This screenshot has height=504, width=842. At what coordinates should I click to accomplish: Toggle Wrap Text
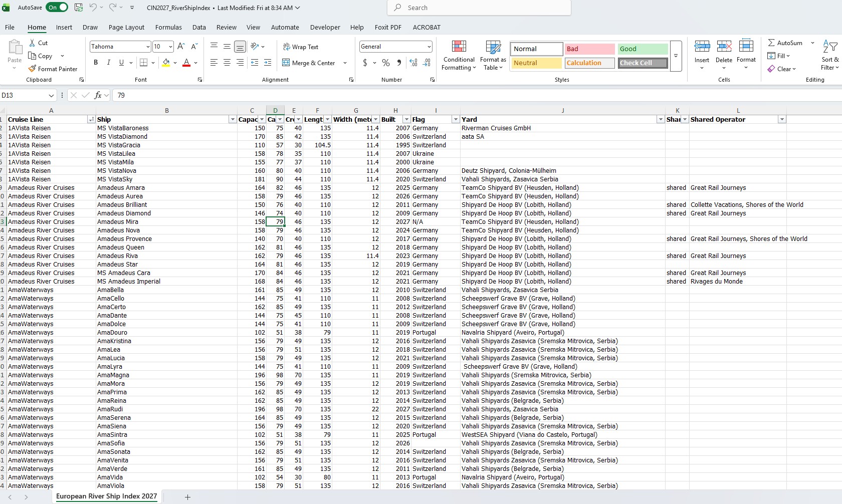tap(301, 47)
